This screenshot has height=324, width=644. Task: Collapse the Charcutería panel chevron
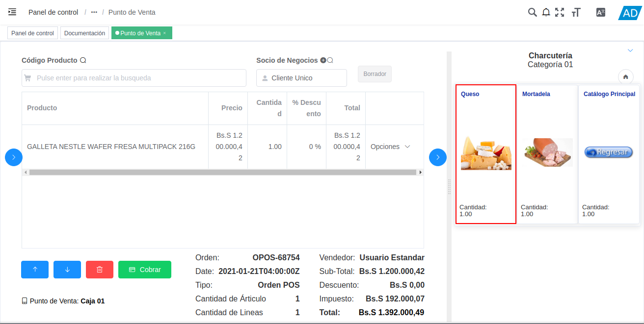click(x=630, y=50)
